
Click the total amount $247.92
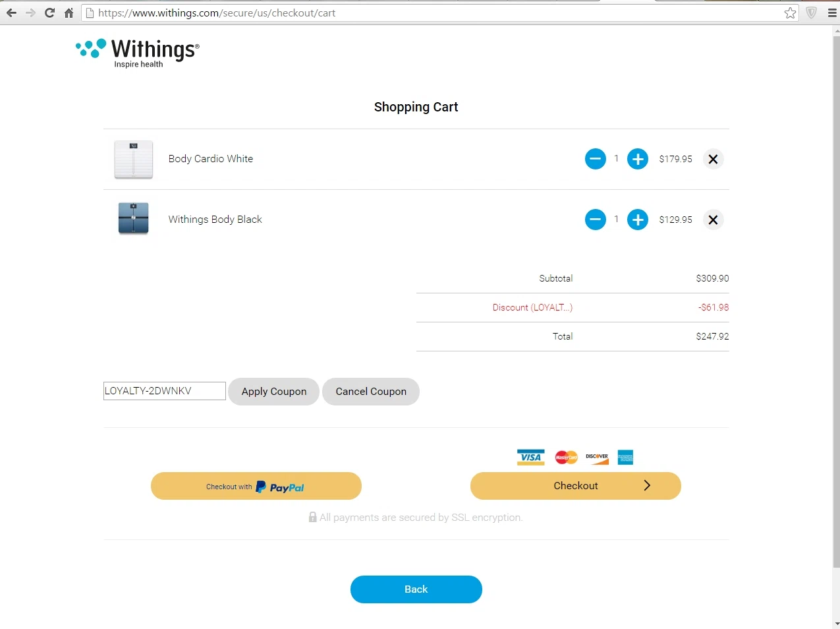[712, 336]
